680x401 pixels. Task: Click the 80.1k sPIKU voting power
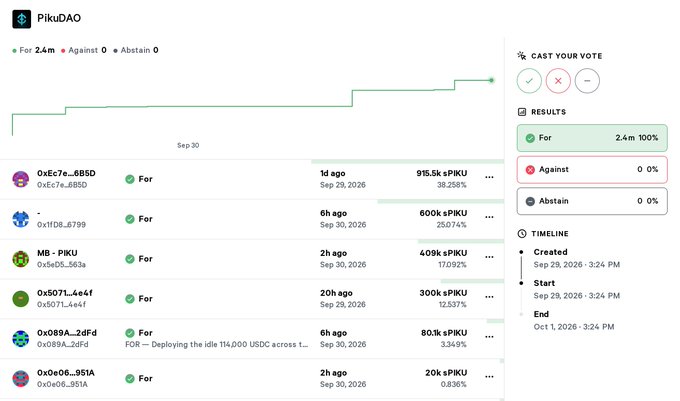pyautogui.click(x=444, y=333)
